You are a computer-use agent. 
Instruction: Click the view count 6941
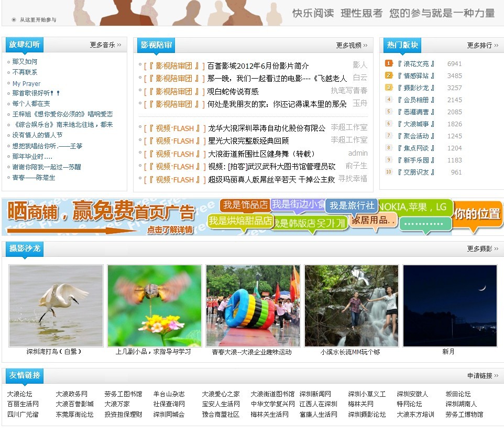pyautogui.click(x=455, y=63)
